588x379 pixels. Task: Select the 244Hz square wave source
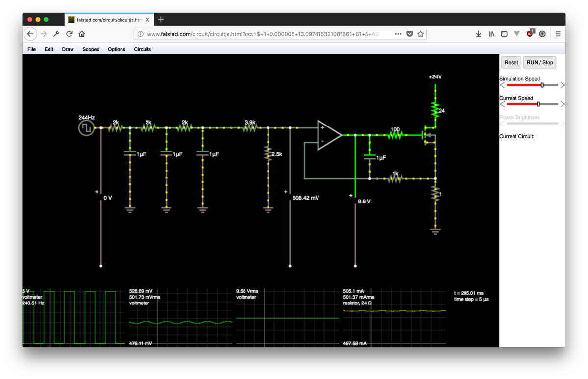86,128
